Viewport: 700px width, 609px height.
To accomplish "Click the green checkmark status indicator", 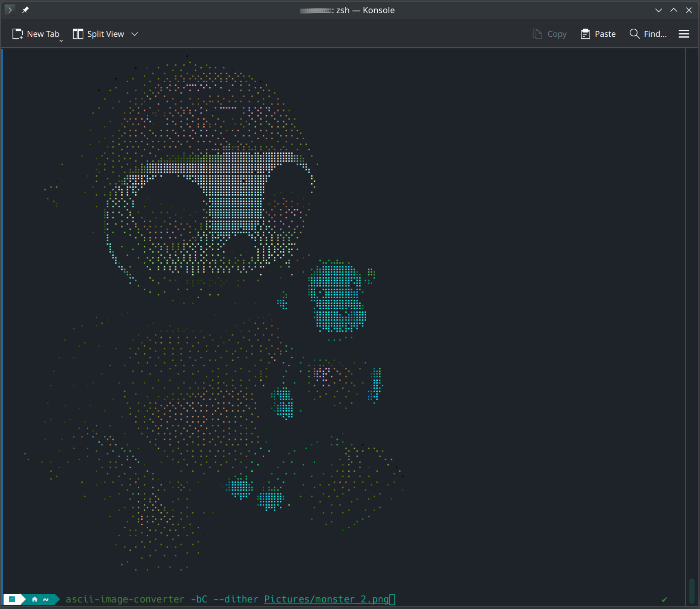I will tap(664, 599).
